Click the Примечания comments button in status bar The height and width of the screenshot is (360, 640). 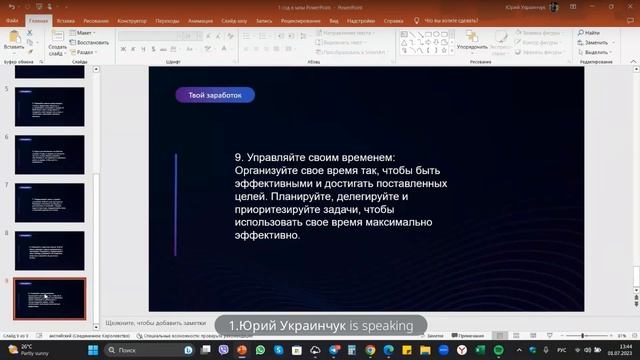tap(468, 336)
